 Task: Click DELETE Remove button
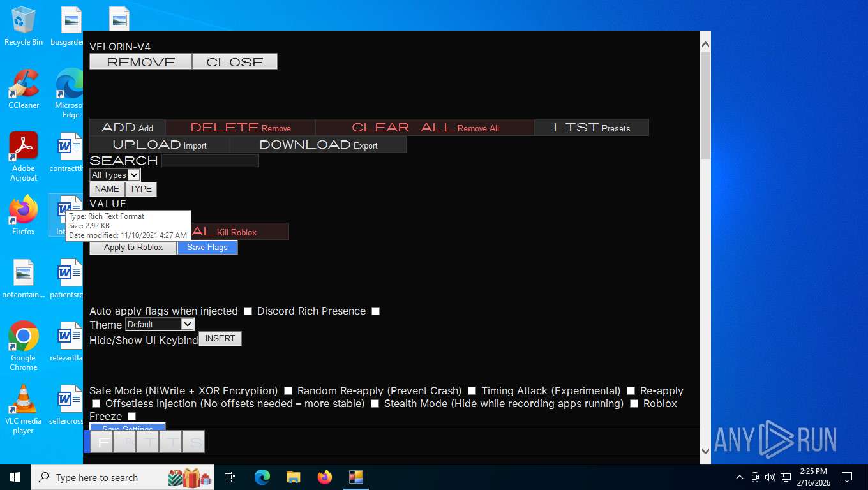tap(241, 128)
